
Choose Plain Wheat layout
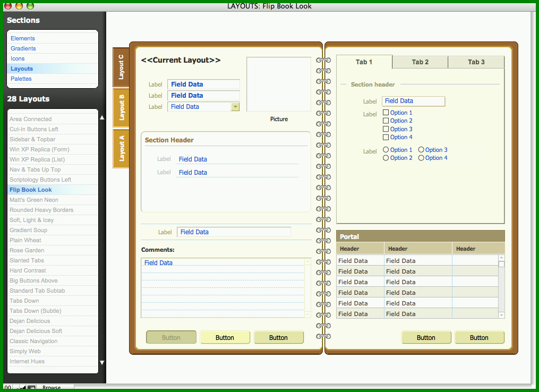pyautogui.click(x=53, y=240)
